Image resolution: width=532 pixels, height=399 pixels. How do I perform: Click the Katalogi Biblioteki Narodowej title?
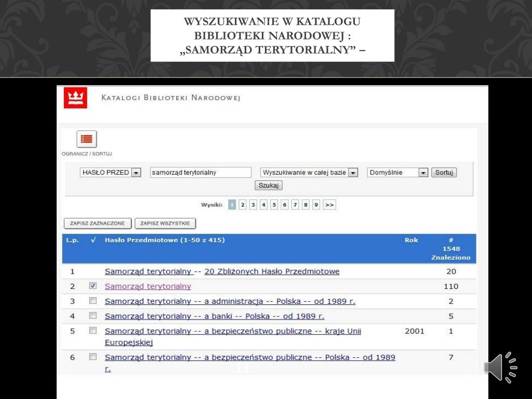(170, 98)
